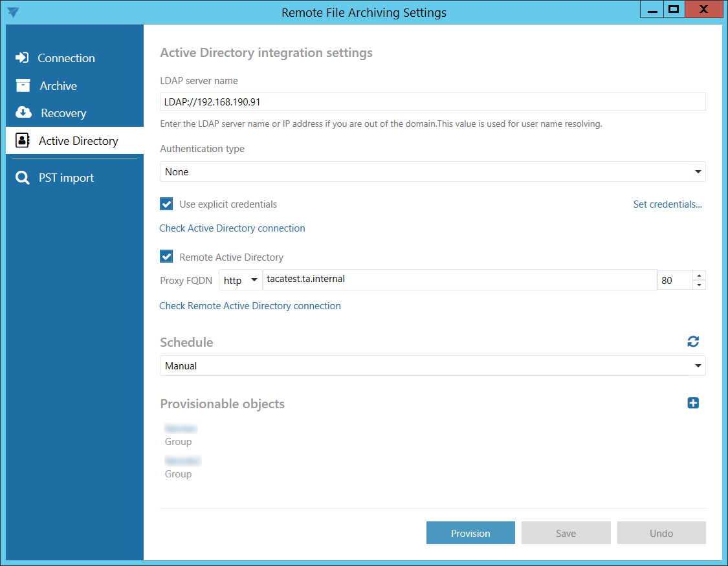Image resolution: width=728 pixels, height=566 pixels.
Task: Click the Recovery cloud icon
Action: (x=23, y=113)
